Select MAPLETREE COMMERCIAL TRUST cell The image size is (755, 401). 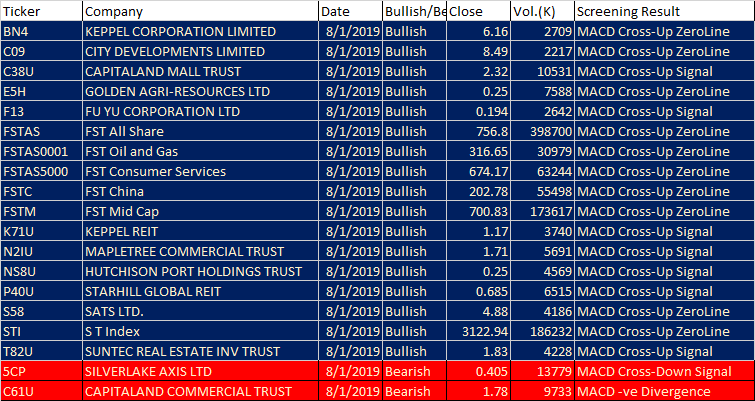(200, 251)
